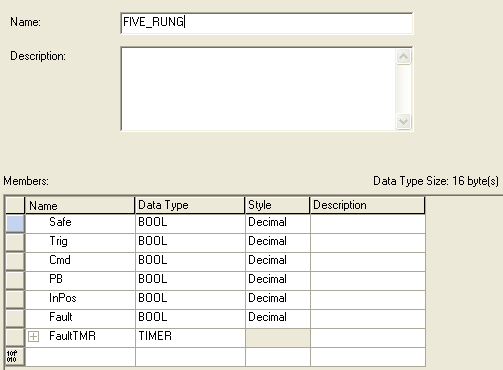Click BOOL data type of PB
503x370 pixels.
point(153,279)
